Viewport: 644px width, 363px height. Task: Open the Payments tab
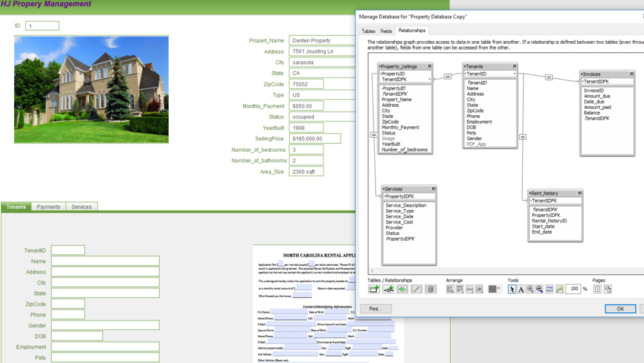48,207
